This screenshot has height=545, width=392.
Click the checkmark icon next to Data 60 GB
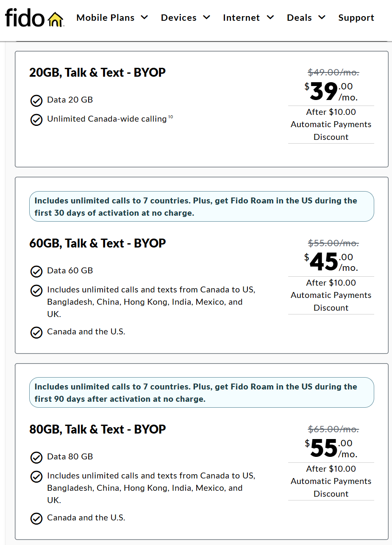pyautogui.click(x=36, y=271)
